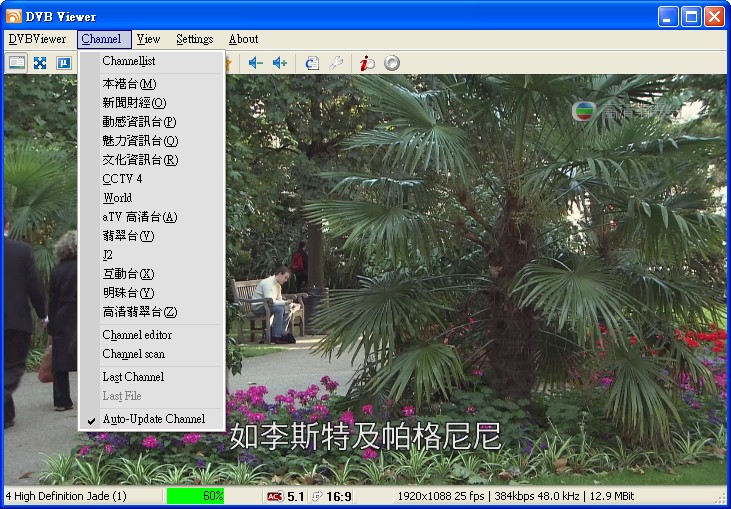Switch to CCTV 4 channel

(x=122, y=179)
